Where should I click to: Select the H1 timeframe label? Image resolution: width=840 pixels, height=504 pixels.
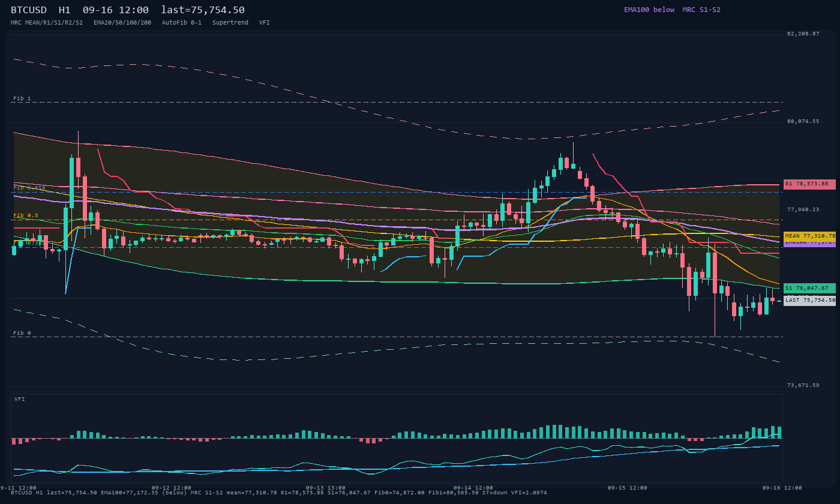65,10
